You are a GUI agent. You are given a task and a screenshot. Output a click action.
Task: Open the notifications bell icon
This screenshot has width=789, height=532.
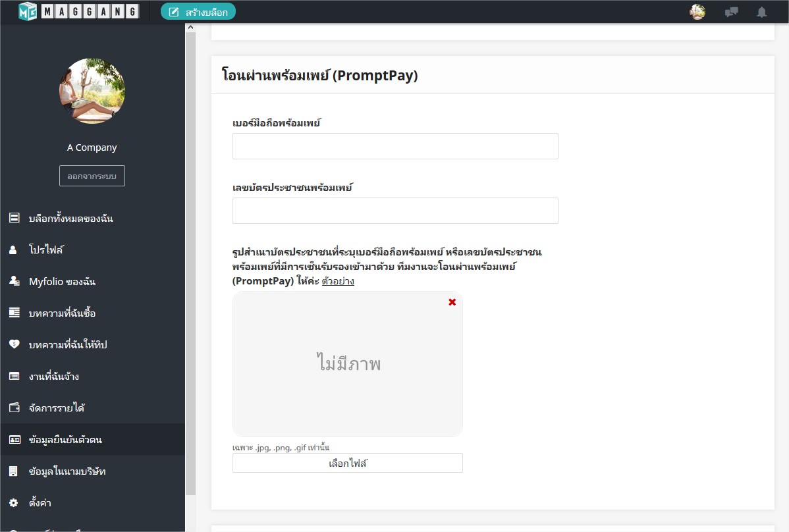[x=762, y=12]
